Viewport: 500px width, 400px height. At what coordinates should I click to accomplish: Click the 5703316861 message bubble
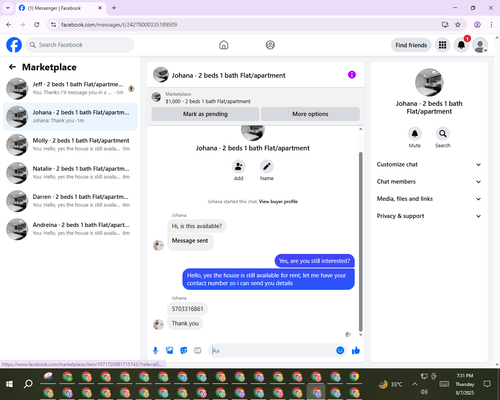point(187,309)
